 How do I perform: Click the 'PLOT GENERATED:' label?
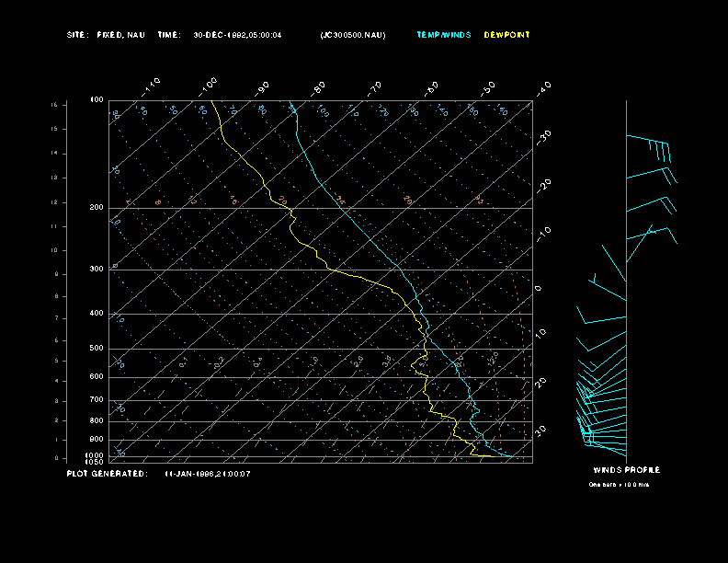(x=108, y=474)
